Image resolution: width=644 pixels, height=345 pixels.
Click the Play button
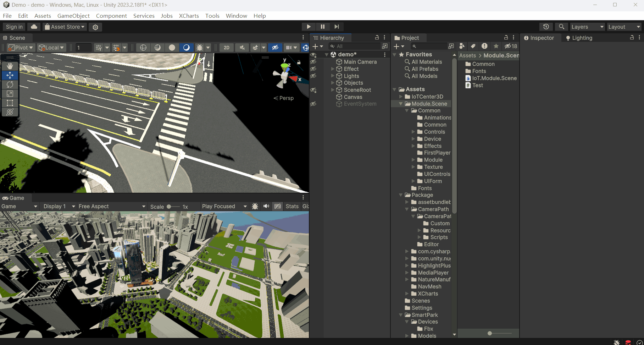click(309, 27)
